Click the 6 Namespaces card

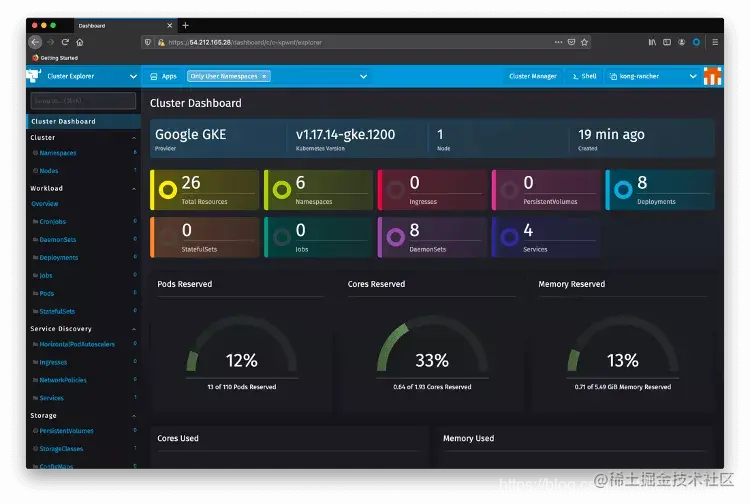pyautogui.click(x=319, y=190)
